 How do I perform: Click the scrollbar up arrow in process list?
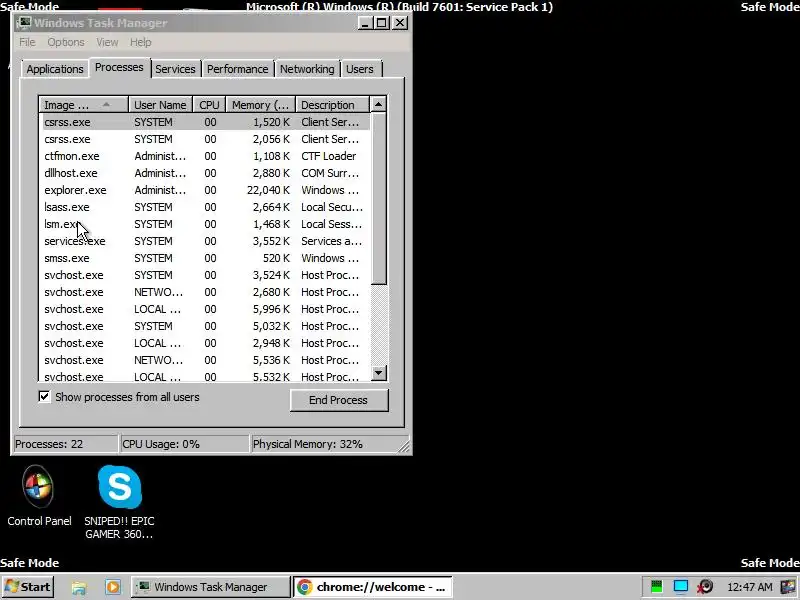[x=378, y=105]
